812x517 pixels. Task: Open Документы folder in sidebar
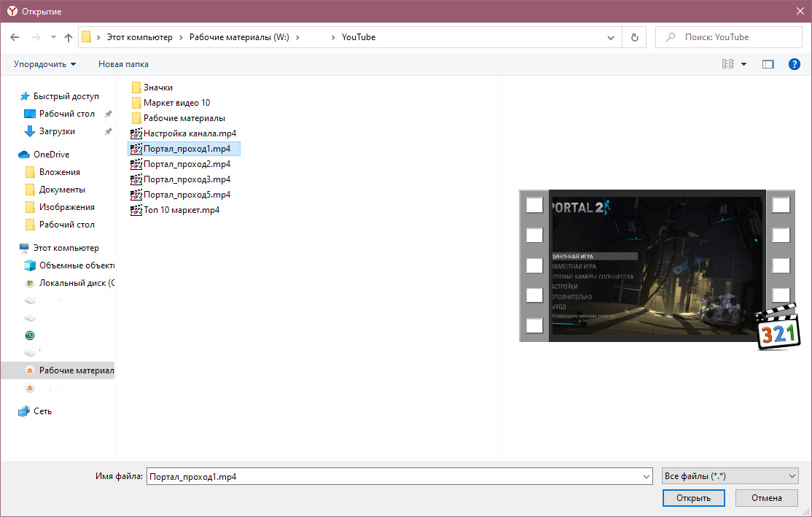(62, 190)
